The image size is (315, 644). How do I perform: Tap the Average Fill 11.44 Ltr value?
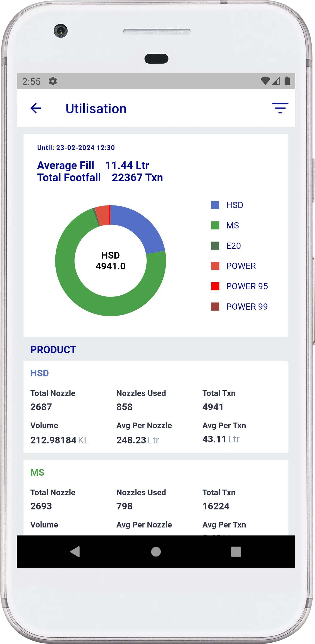tap(93, 165)
